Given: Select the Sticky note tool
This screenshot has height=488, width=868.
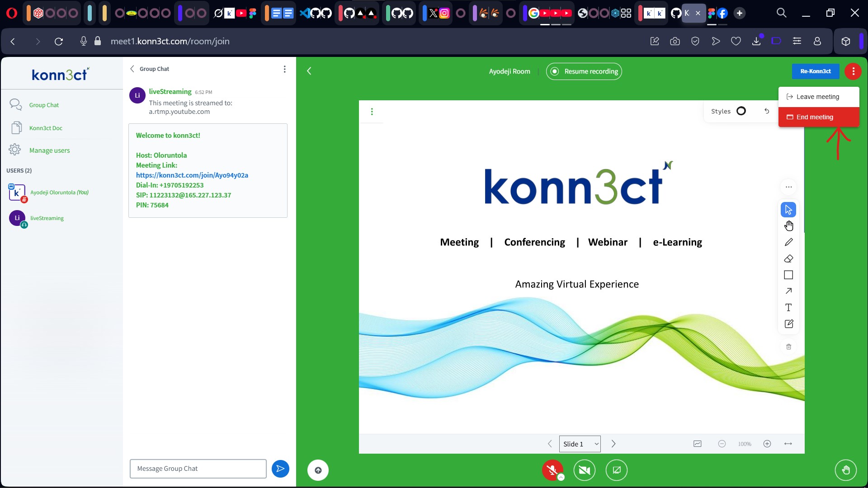Looking at the screenshot, I should tap(788, 324).
